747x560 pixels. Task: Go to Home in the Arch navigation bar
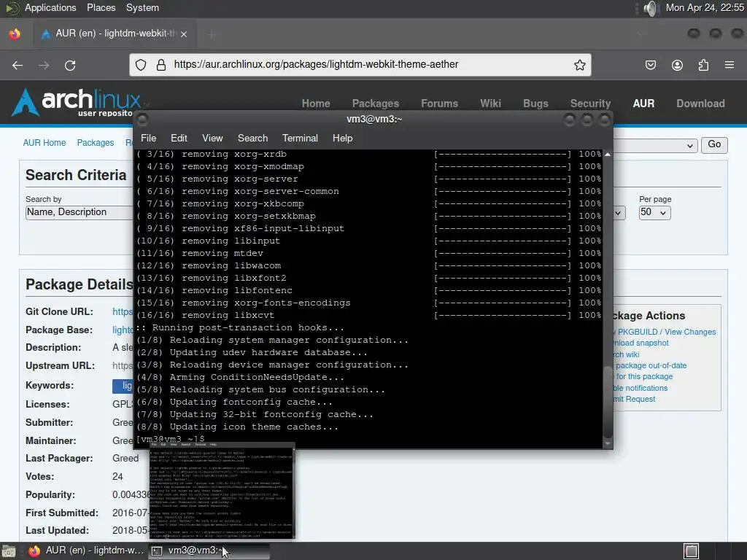coord(316,104)
